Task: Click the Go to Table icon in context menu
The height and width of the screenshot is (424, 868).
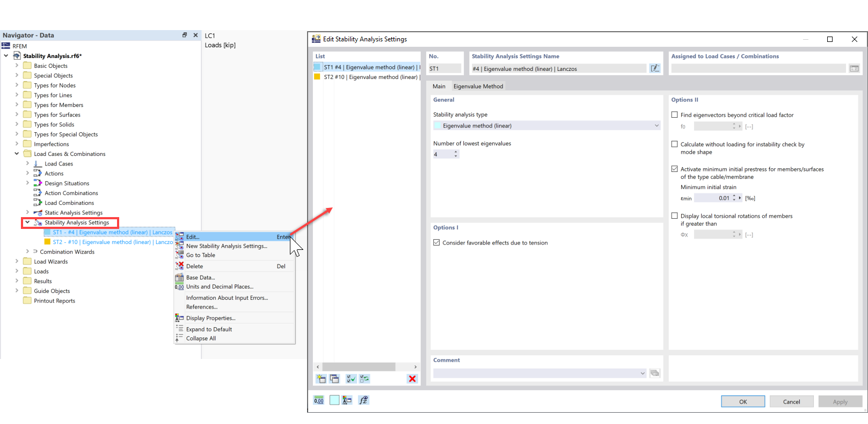Action: pos(179,255)
